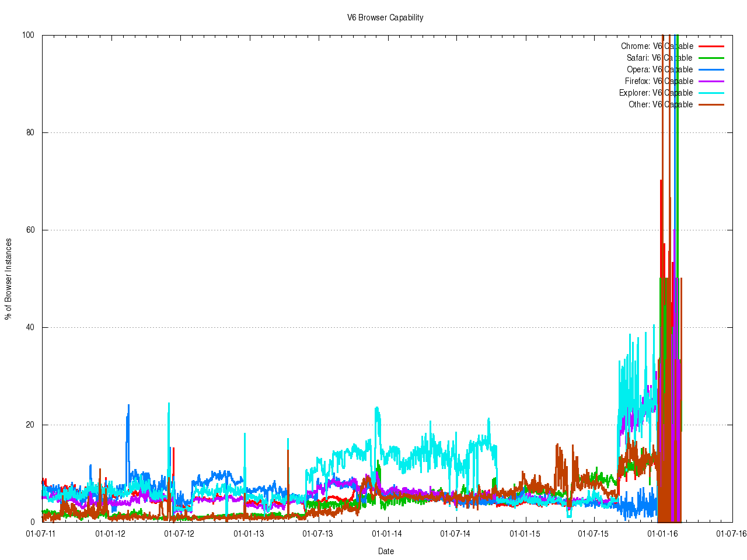The image size is (747, 560).
Task: Click the 'Date' x-axis label
Action: (386, 551)
